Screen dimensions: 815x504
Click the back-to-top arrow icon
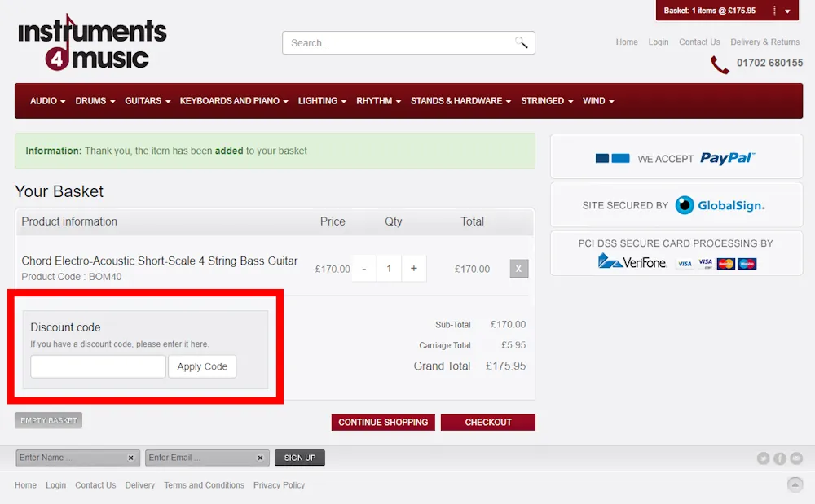pos(795,484)
